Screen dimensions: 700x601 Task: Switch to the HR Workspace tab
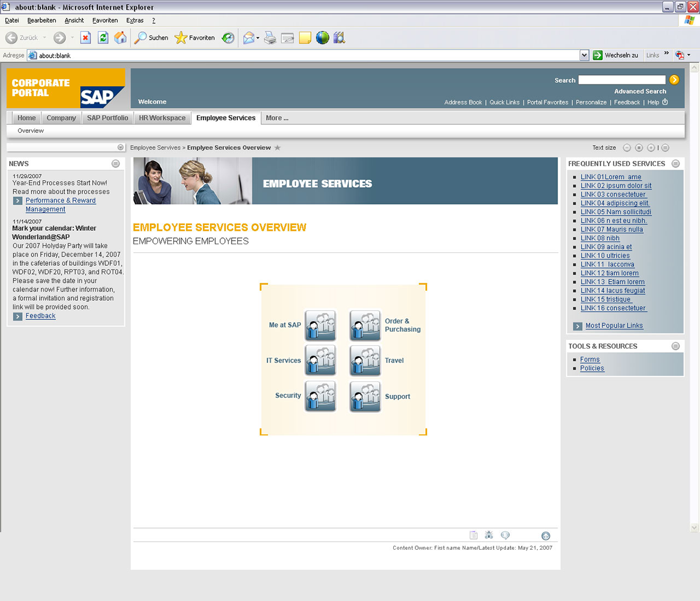162,118
